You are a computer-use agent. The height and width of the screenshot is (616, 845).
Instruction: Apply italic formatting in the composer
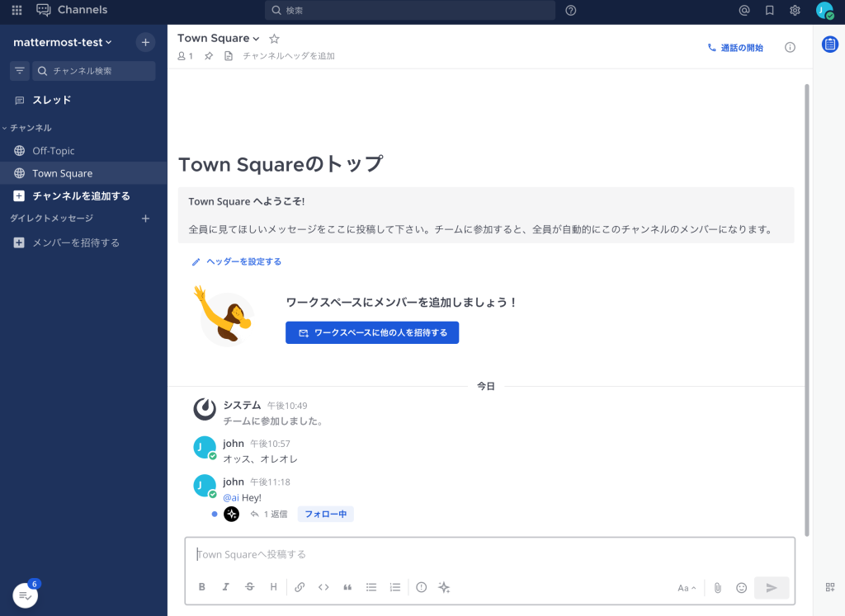[226, 587]
